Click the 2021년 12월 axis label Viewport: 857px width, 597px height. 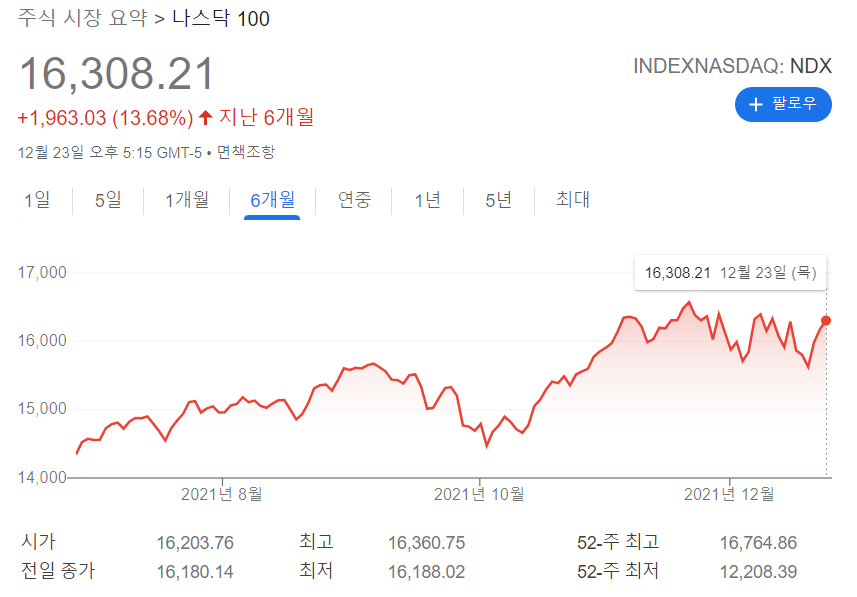[729, 494]
